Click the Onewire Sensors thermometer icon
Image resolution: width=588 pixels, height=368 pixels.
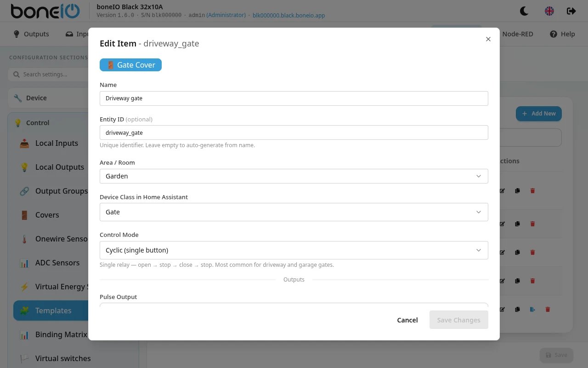pos(24,239)
